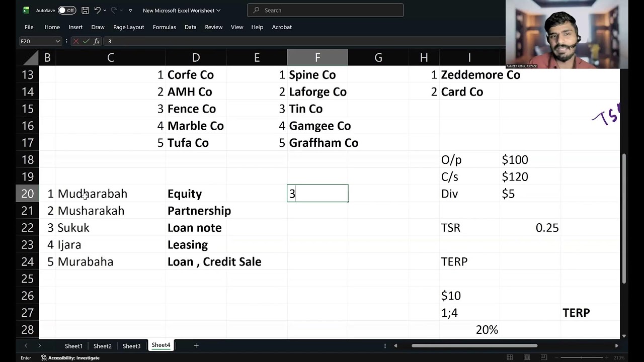Click the Cancel entry X icon
The image size is (644, 362).
[x=76, y=41]
